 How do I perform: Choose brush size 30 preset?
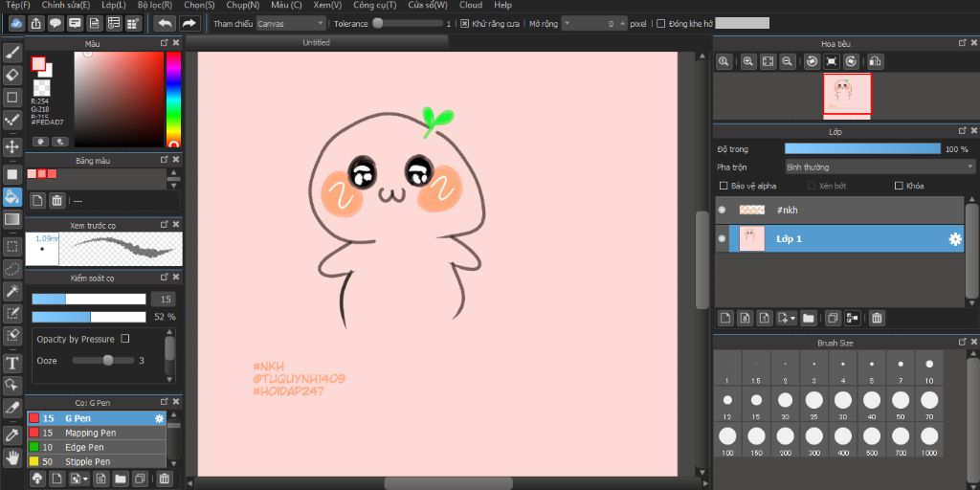tap(842, 404)
